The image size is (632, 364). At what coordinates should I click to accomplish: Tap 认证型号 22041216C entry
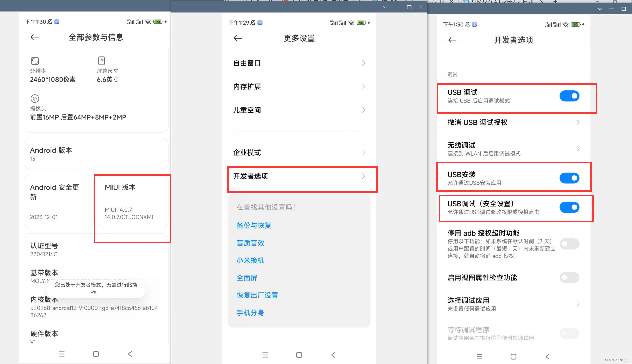point(96,250)
